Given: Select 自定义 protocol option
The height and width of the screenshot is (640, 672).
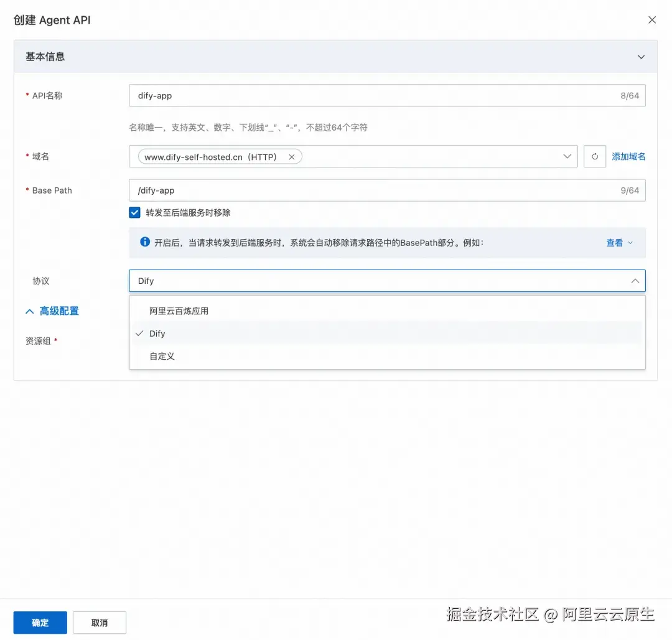Looking at the screenshot, I should (387, 356).
